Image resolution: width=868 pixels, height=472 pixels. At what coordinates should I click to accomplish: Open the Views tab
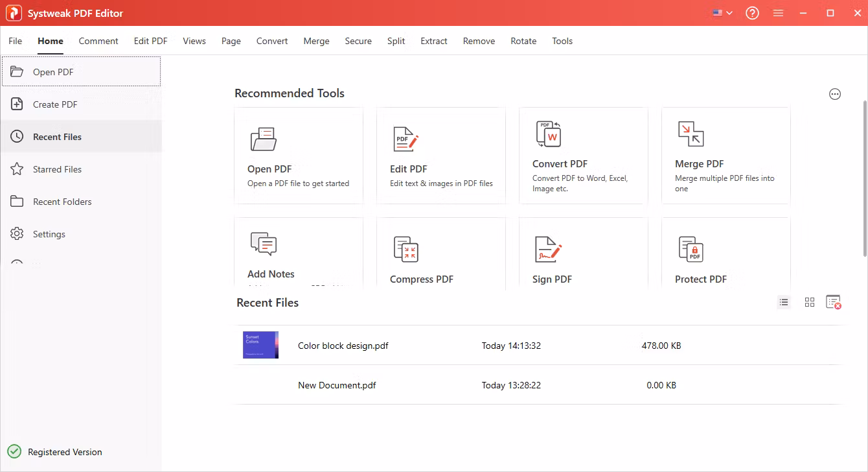click(194, 41)
